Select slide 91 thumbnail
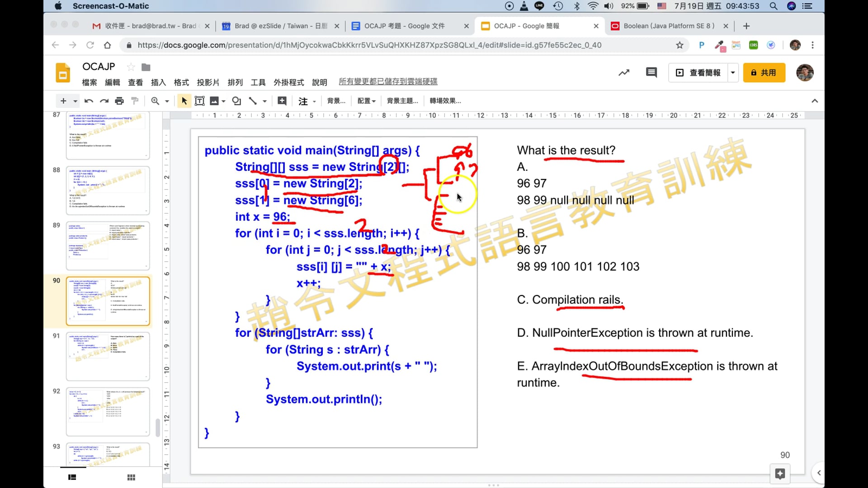The width and height of the screenshot is (868, 488). tap(108, 356)
